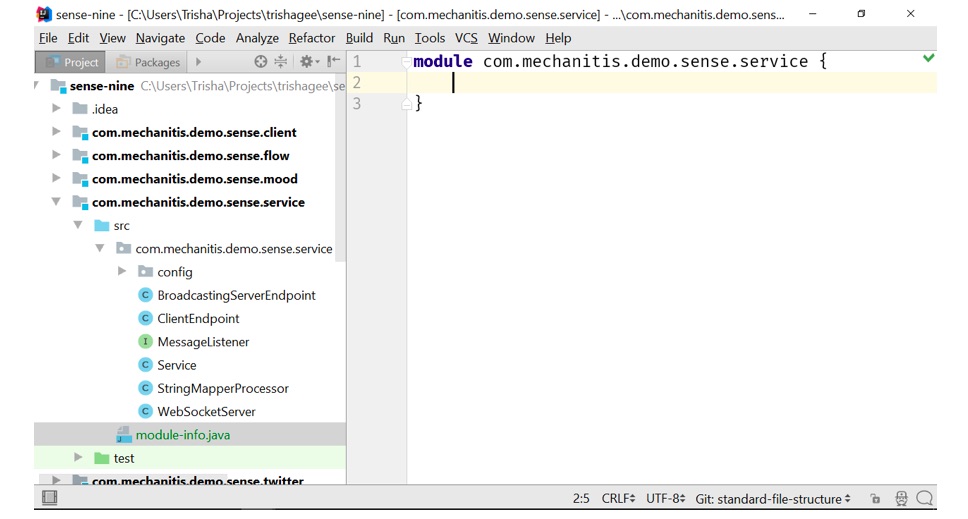The height and width of the screenshot is (519, 968).
Task: Click the config package folder icon
Action: click(145, 272)
